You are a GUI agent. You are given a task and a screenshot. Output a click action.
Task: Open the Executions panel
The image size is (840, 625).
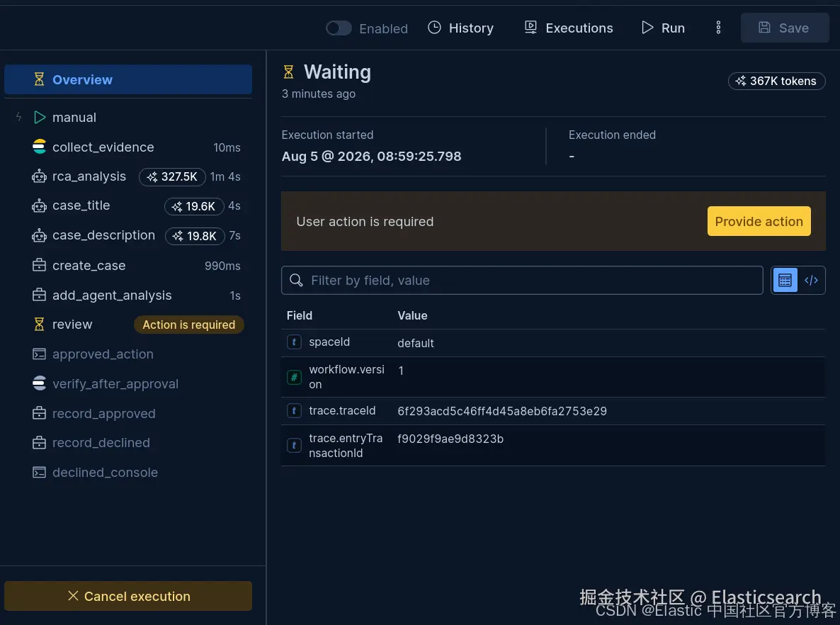point(569,28)
